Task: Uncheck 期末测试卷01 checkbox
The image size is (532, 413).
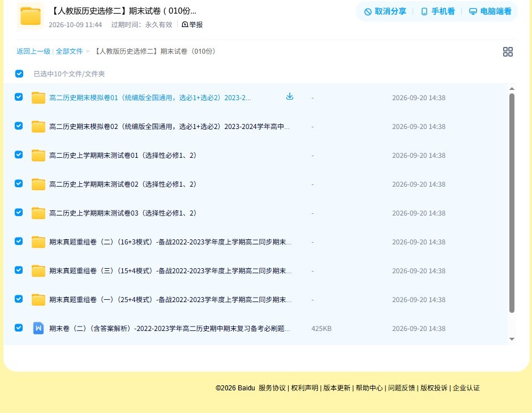Action: pos(19,154)
